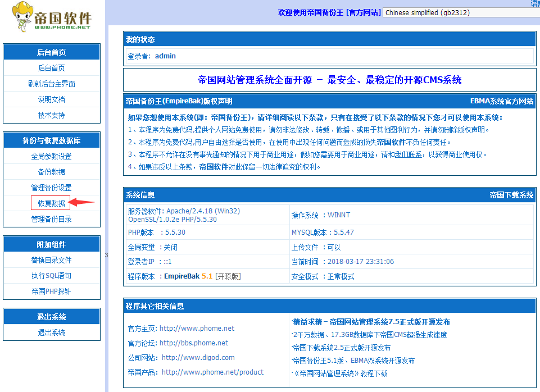Viewport: 540px width, 392px height.
Task: Click the 官方网站 link in header
Action: (364, 12)
